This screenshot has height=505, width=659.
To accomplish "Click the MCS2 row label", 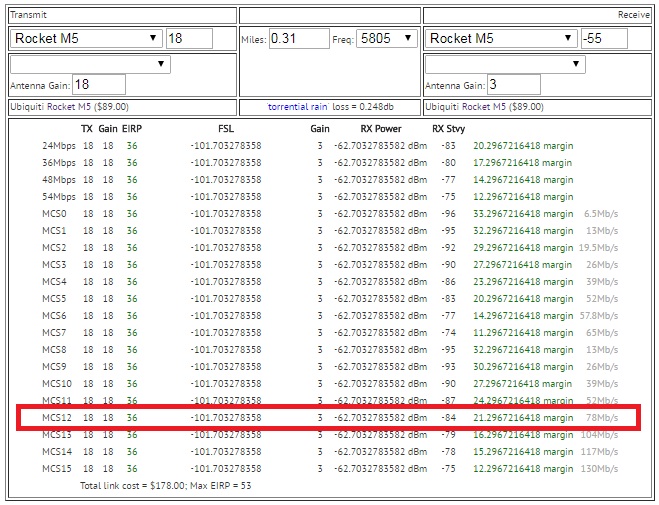I will [x=54, y=248].
